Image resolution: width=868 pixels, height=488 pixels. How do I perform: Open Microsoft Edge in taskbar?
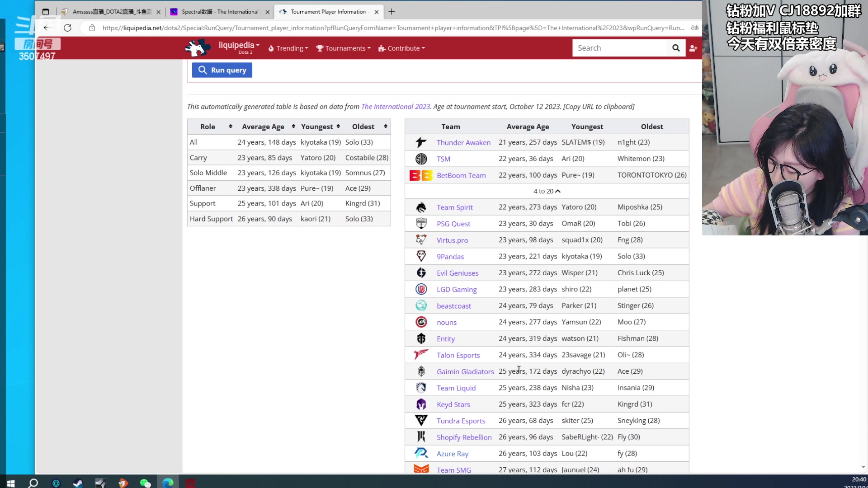pyautogui.click(x=168, y=483)
